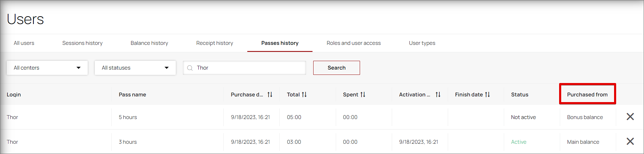Click the Purchased from column header
Viewport: 644px width, 154px height.
tap(587, 95)
